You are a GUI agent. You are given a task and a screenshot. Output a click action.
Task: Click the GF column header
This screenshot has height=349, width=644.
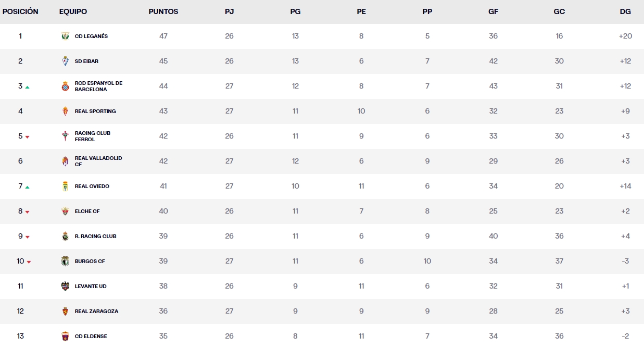pyautogui.click(x=493, y=11)
